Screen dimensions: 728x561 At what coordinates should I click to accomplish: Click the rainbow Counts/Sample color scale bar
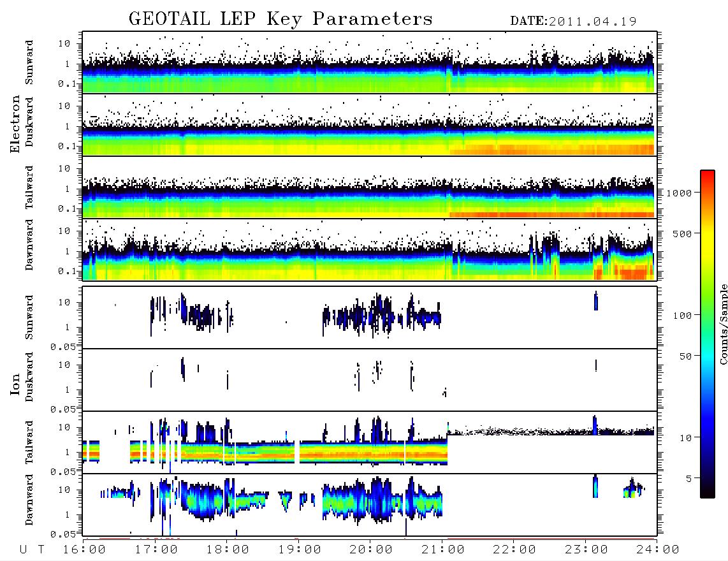708,334
